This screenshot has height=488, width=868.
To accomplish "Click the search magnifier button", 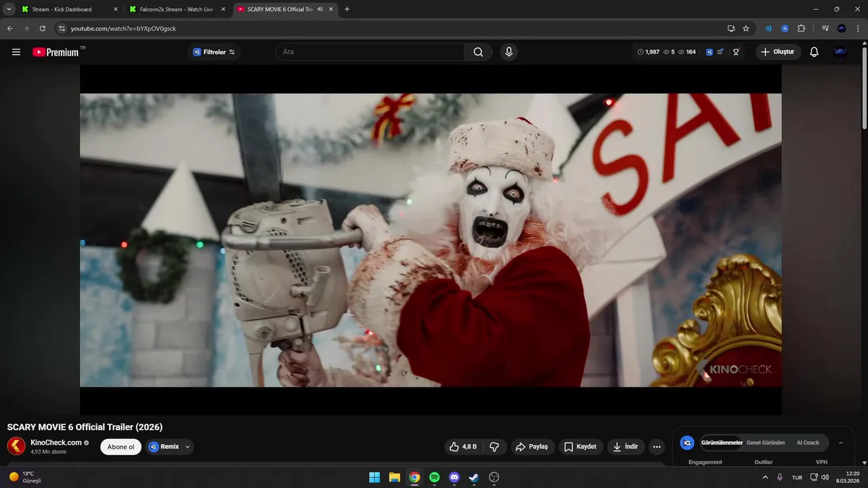I will coord(478,52).
